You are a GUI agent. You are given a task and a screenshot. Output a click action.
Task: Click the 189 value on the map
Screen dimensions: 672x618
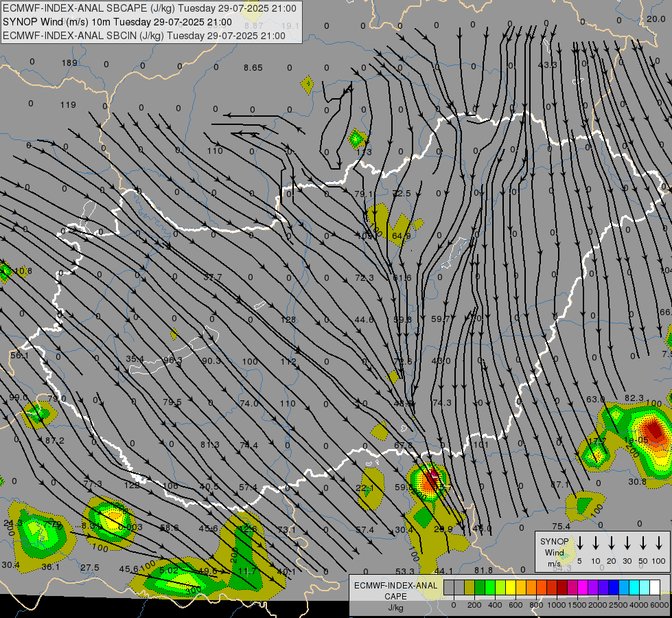coord(69,63)
